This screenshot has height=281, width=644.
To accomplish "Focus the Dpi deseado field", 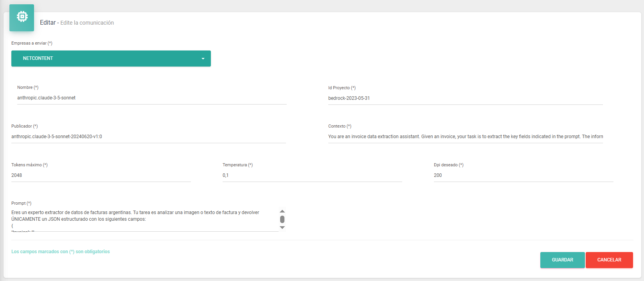I will pyautogui.click(x=523, y=175).
